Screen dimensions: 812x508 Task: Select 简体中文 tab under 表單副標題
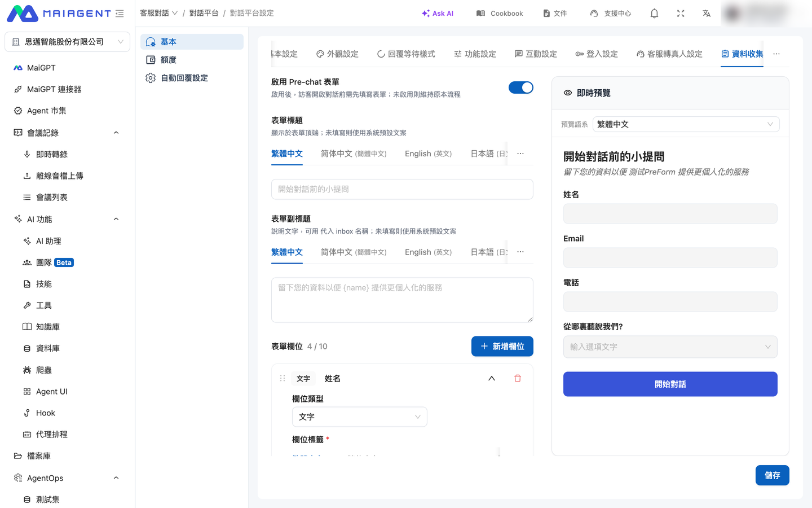point(354,252)
